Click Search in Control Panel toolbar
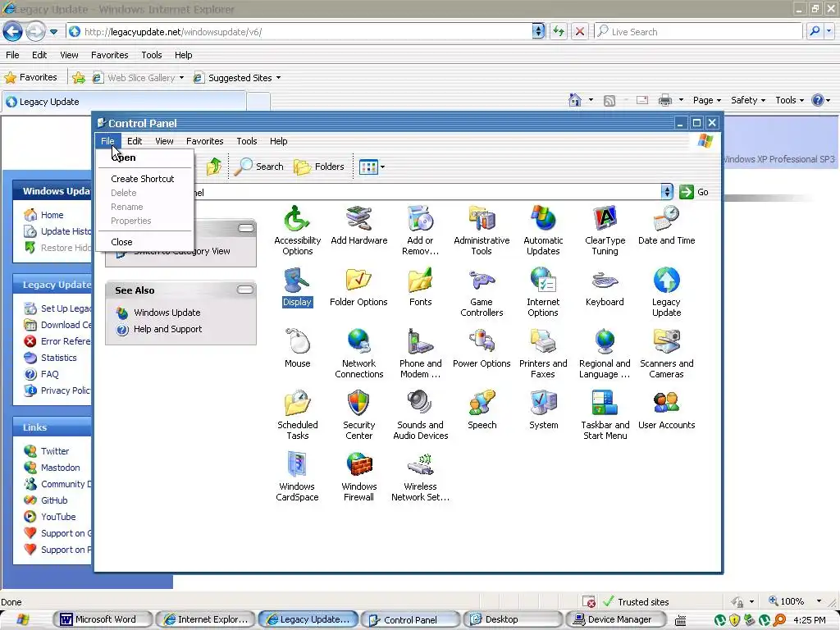The height and width of the screenshot is (630, 840). coord(260,167)
